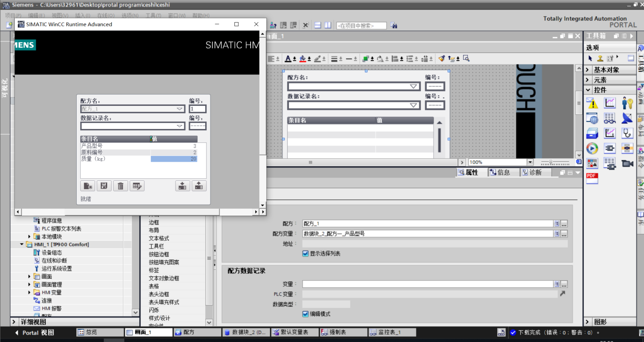Expand the 图形 section in toolbox
The height and width of the screenshot is (342, 644).
(x=588, y=322)
